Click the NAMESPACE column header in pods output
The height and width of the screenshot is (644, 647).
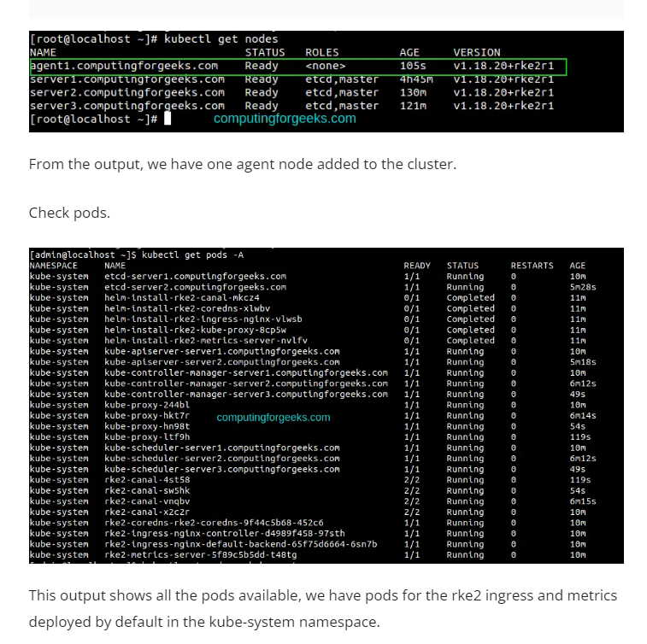coord(58,266)
